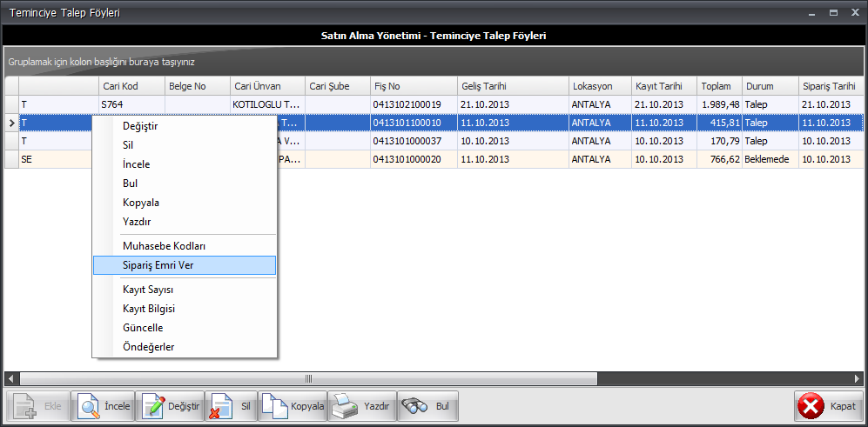Choose Değiştir in the context menu
This screenshot has height=427, width=868.
tap(185, 126)
